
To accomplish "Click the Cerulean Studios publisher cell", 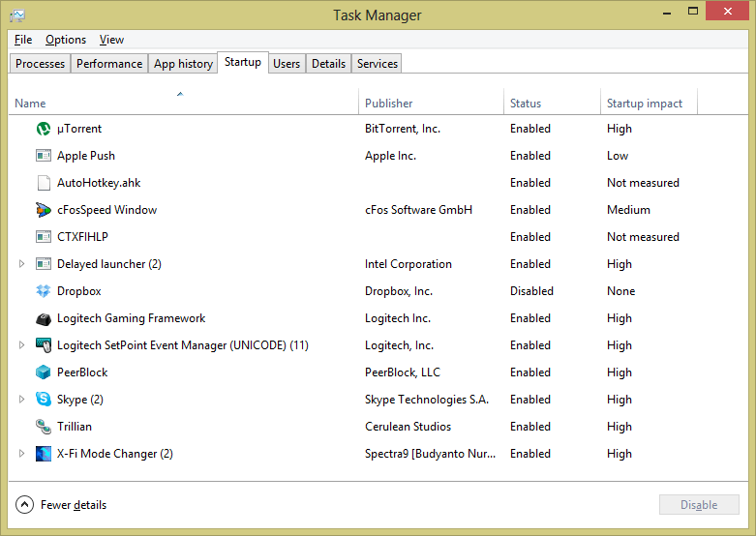I will (x=408, y=427).
